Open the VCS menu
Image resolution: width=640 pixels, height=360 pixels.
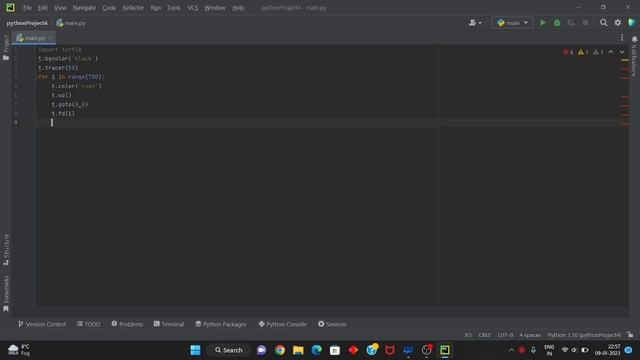point(192,8)
